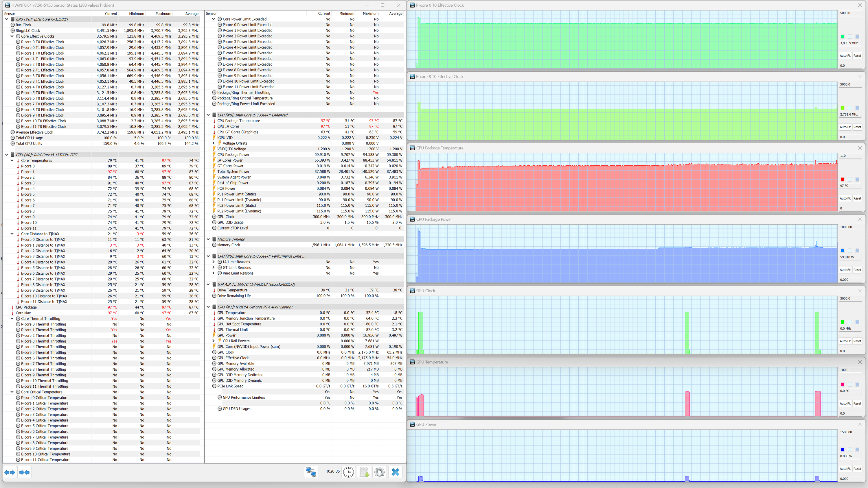Click HWiNFO64 title bar app icon
The height and width of the screenshot is (488, 868).
8,5
